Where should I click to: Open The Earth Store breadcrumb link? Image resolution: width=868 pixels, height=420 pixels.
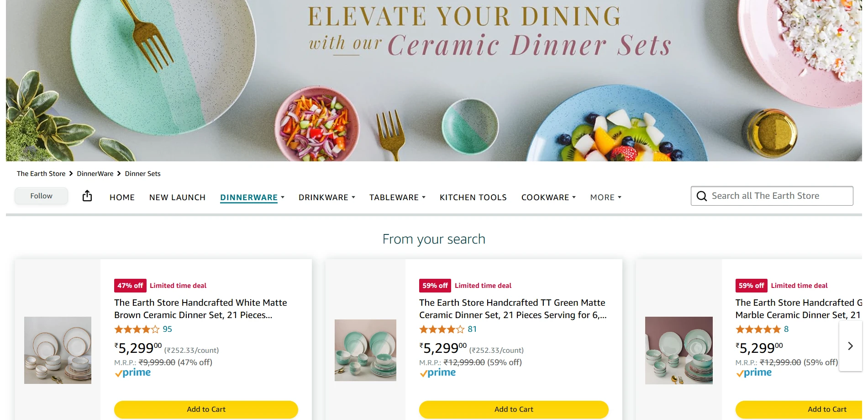click(41, 174)
